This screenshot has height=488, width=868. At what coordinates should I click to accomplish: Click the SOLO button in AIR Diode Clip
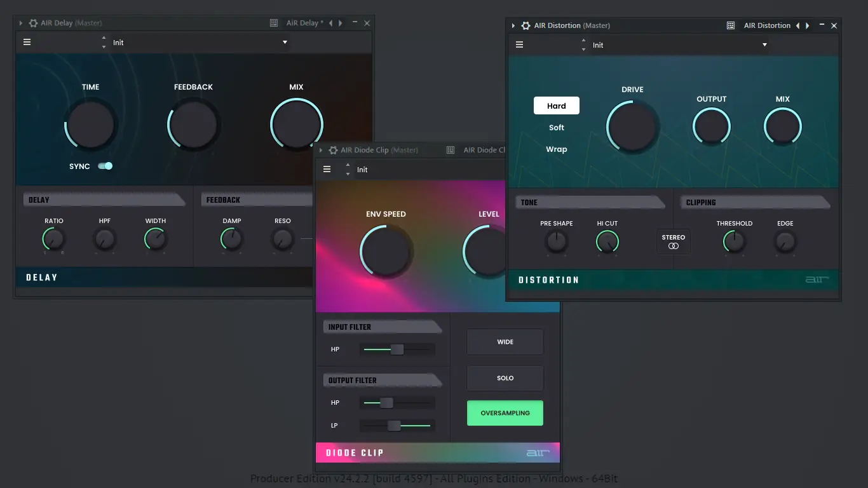pos(505,377)
